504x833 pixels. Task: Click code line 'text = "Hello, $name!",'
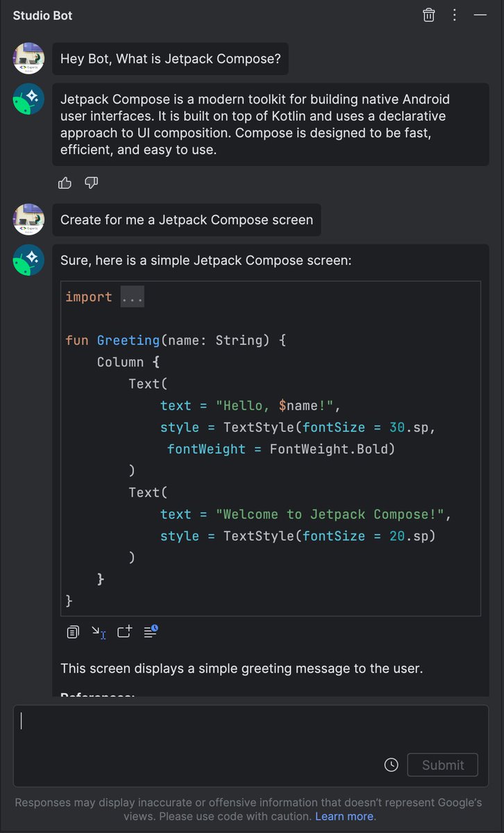tap(251, 405)
